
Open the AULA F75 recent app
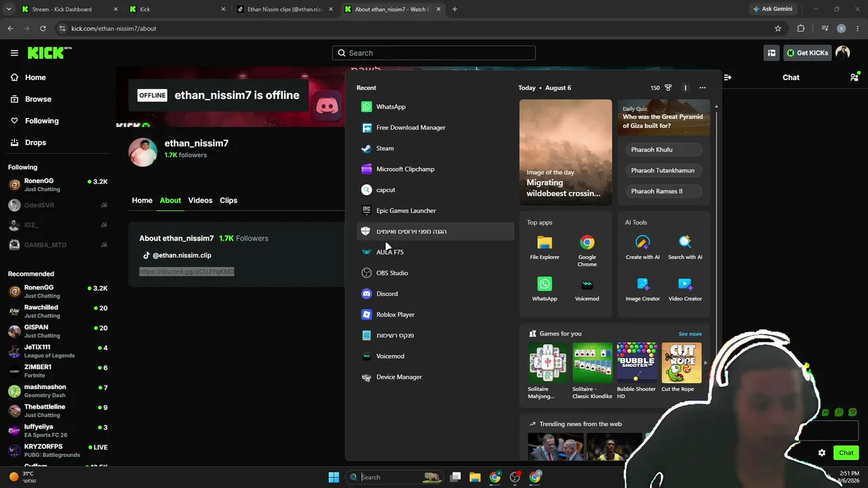click(x=435, y=252)
